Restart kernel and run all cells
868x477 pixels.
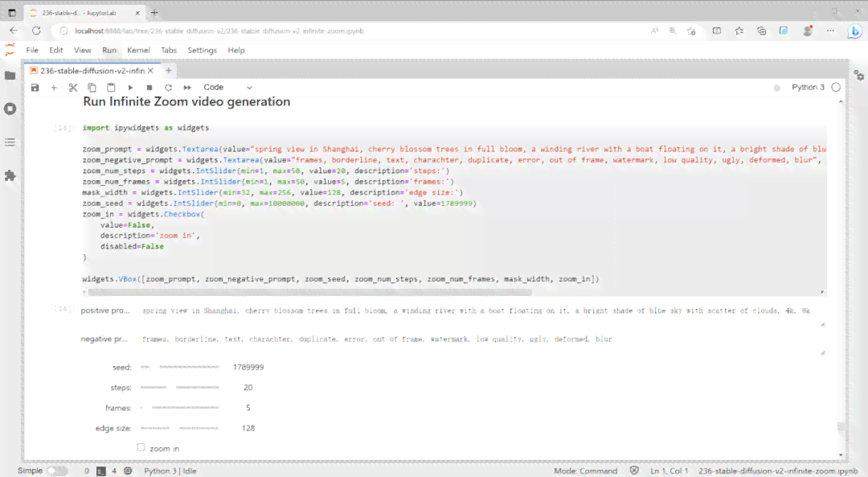point(187,88)
